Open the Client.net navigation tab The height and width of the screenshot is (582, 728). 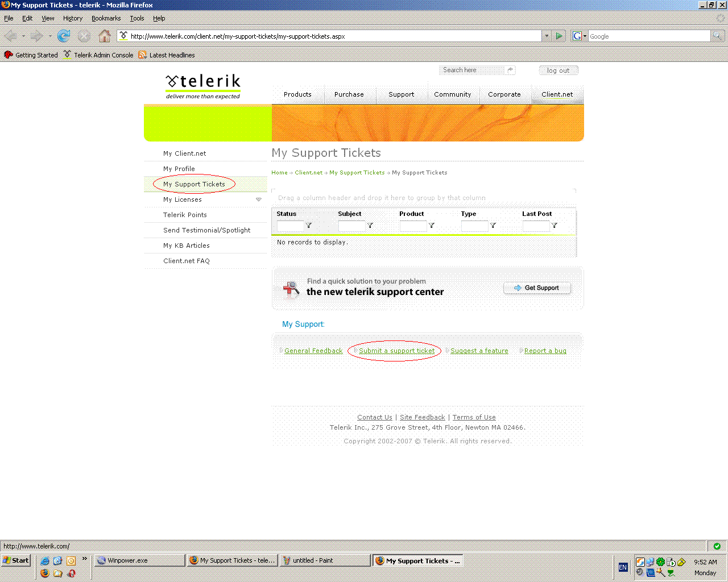click(557, 94)
